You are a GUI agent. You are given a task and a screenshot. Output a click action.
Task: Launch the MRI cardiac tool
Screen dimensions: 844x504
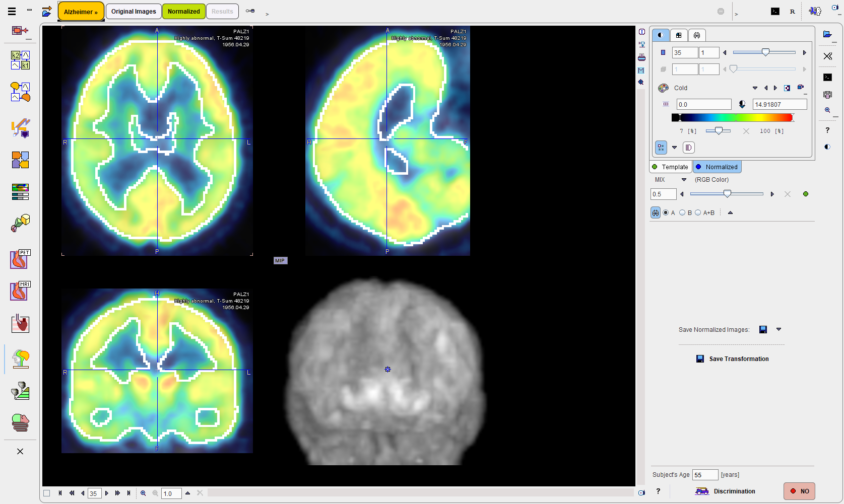pos(20,291)
